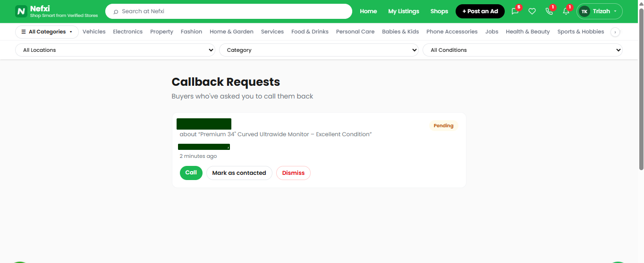This screenshot has height=263, width=644.
Task: Advance categories with the right arrow button
Action: [x=615, y=32]
